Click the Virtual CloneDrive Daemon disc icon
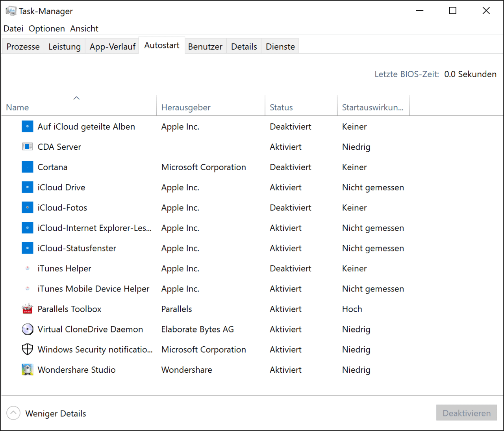This screenshot has height=431, width=504. pos(27,329)
